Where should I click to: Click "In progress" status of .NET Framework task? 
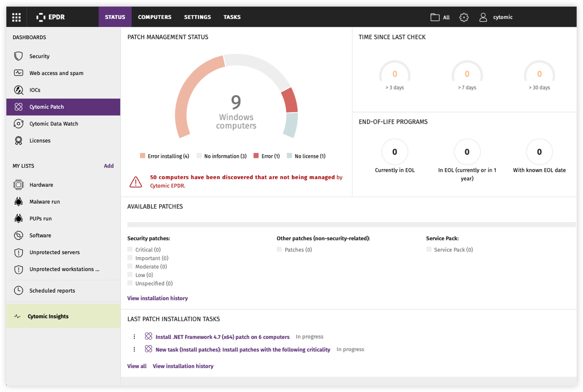[309, 337]
